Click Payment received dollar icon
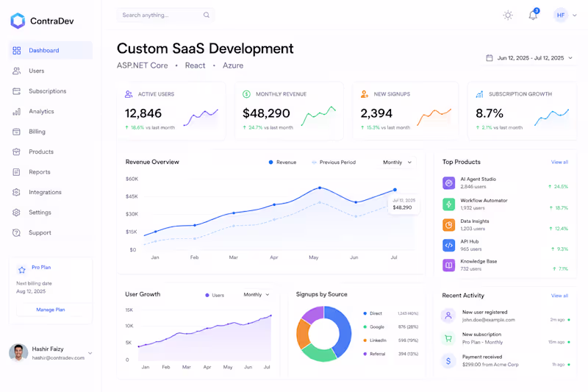 click(448, 361)
